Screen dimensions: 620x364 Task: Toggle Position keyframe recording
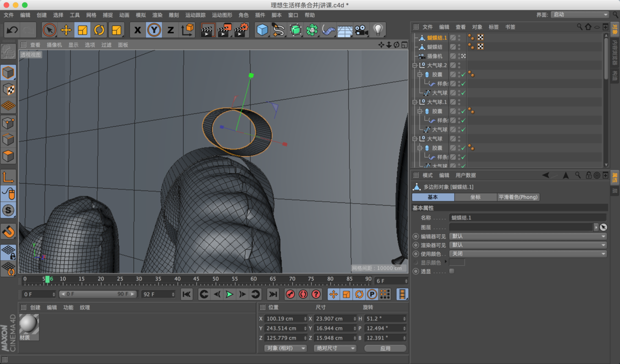point(333,294)
